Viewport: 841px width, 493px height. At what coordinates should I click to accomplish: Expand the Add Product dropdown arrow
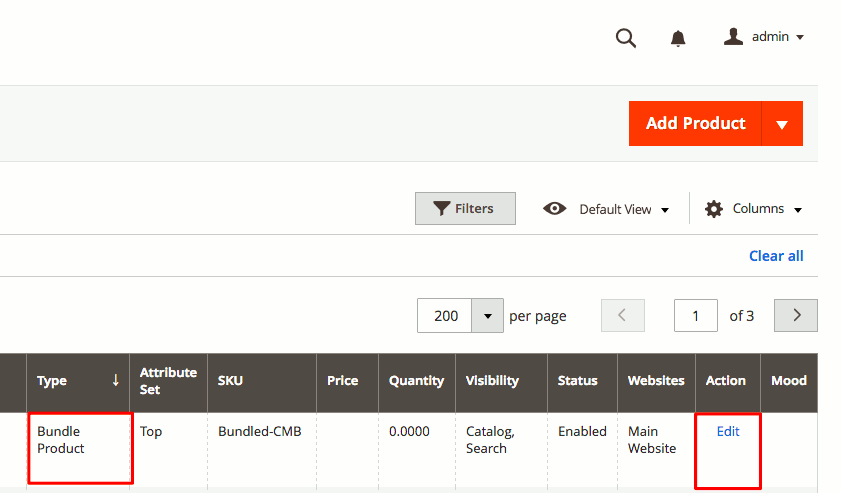[x=782, y=123]
